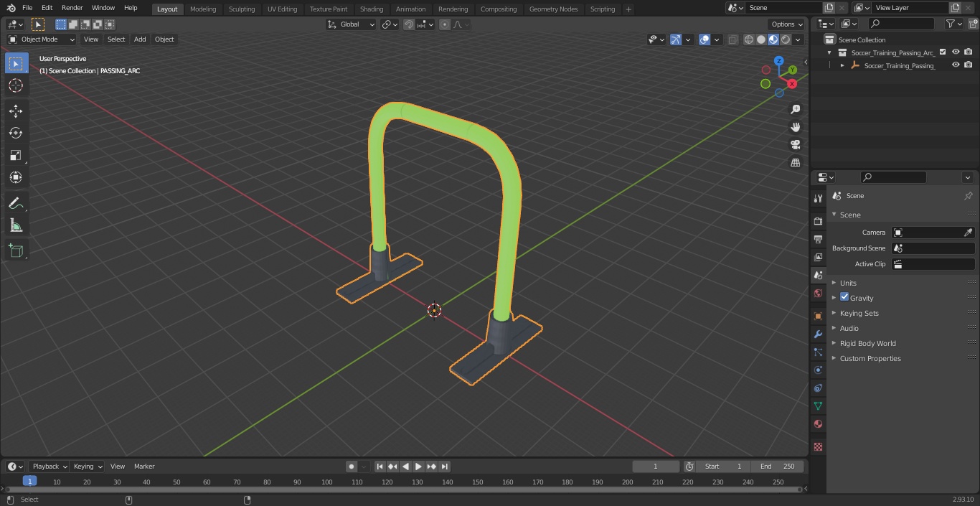Image resolution: width=980 pixels, height=506 pixels.
Task: Open the Keying dropdown in timeline
Action: tap(88, 467)
